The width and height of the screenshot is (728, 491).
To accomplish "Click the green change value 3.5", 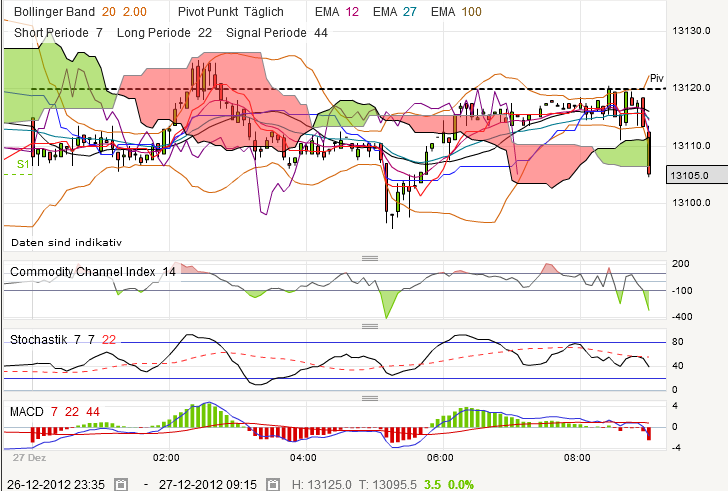I will coord(432,485).
